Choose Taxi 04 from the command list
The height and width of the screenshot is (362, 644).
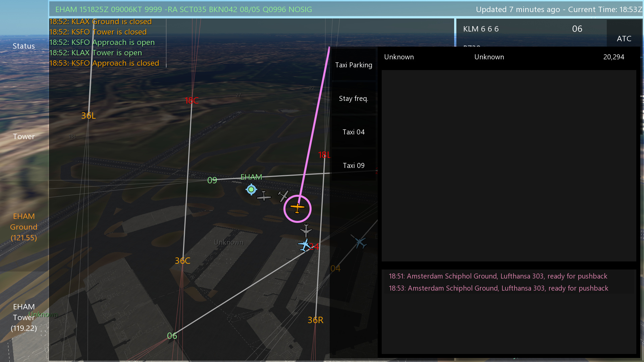tap(354, 132)
